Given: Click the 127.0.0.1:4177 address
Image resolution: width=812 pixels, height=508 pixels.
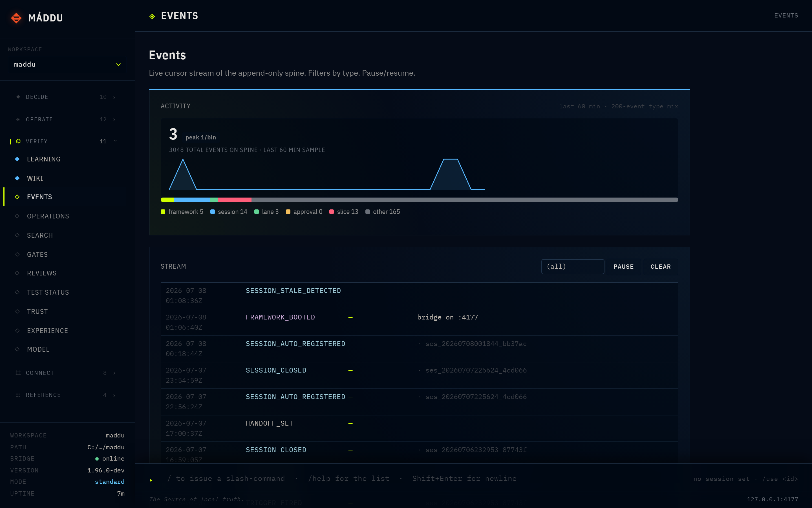Looking at the screenshot, I should tap(773, 499).
